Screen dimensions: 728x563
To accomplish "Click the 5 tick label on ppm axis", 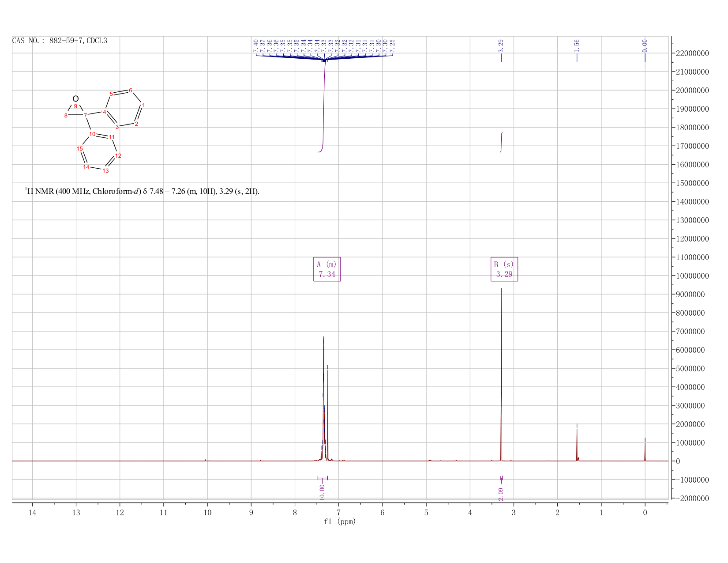I will pyautogui.click(x=426, y=513).
